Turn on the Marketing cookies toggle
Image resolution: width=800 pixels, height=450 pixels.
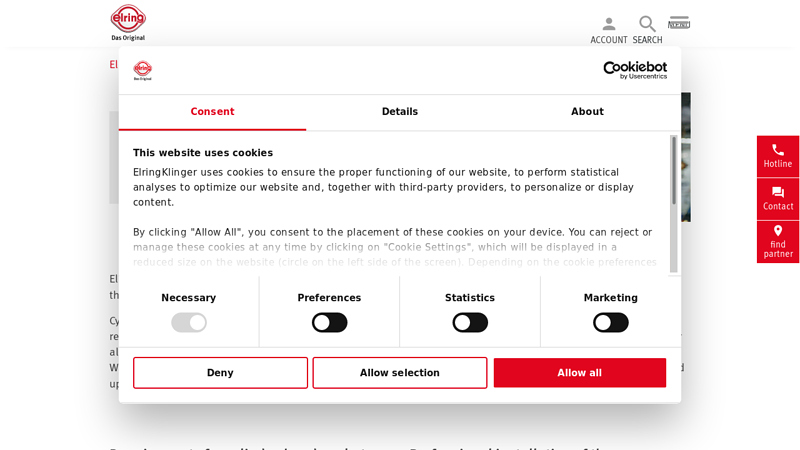click(x=610, y=322)
